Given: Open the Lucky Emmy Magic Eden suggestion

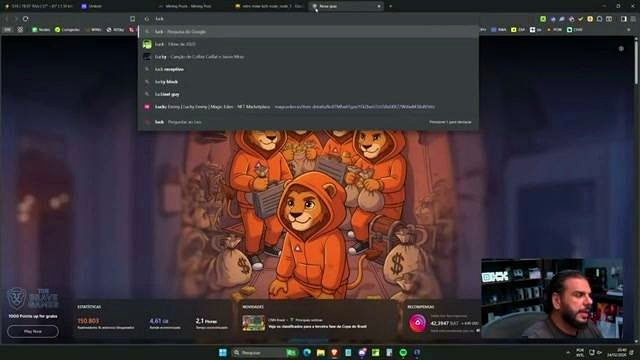Looking at the screenshot, I should point(308,107).
